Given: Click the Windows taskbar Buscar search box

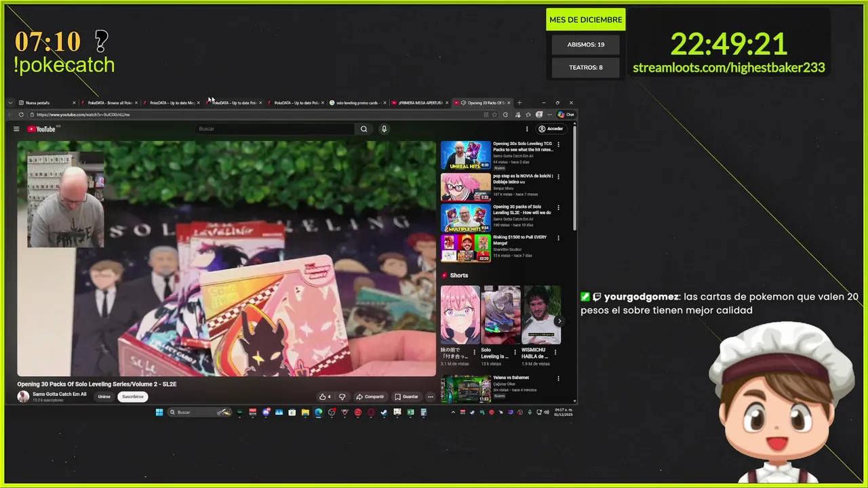Looking at the screenshot, I should coord(199,412).
